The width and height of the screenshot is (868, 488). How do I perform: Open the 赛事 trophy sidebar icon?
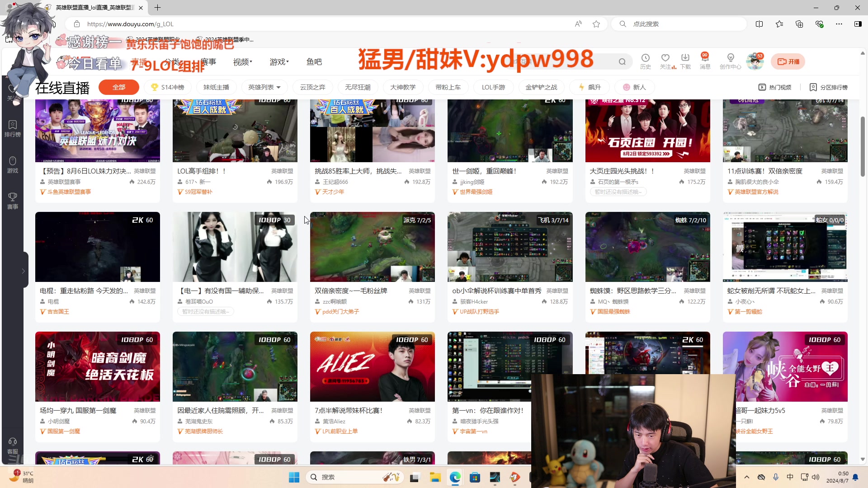(12, 201)
